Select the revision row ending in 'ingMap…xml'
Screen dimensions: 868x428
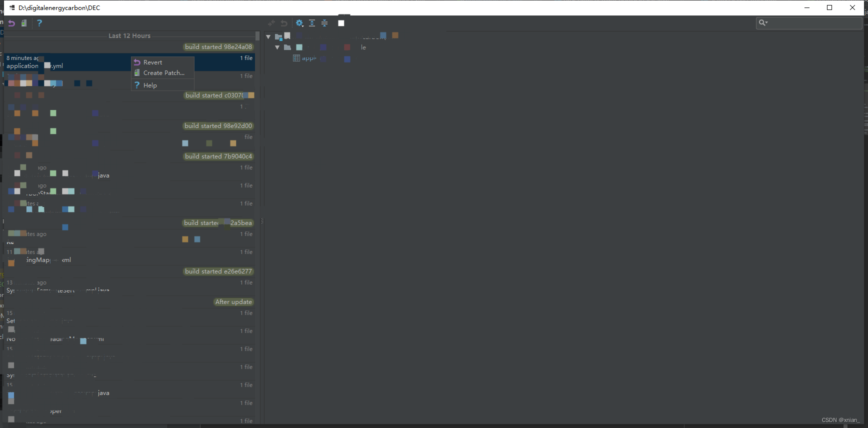[x=130, y=256]
